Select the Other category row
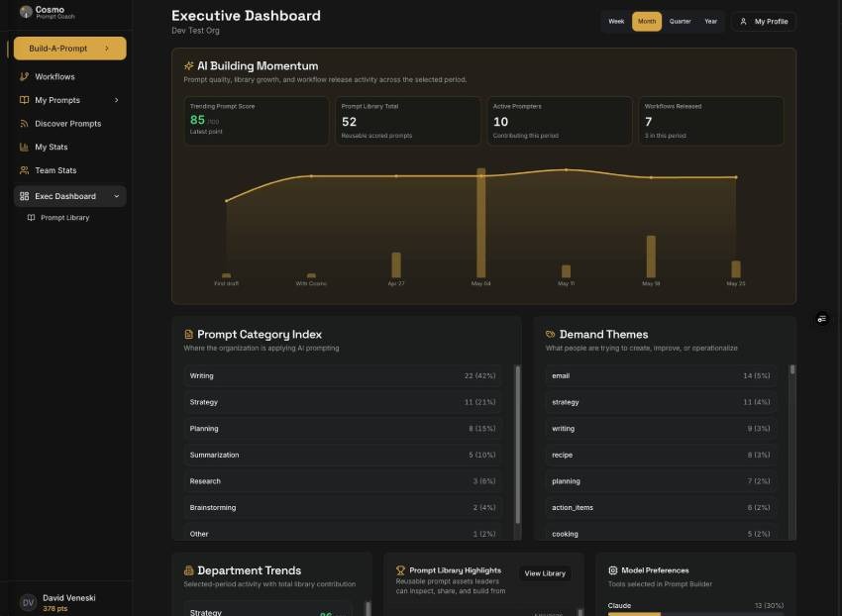842x616 pixels. (x=343, y=533)
